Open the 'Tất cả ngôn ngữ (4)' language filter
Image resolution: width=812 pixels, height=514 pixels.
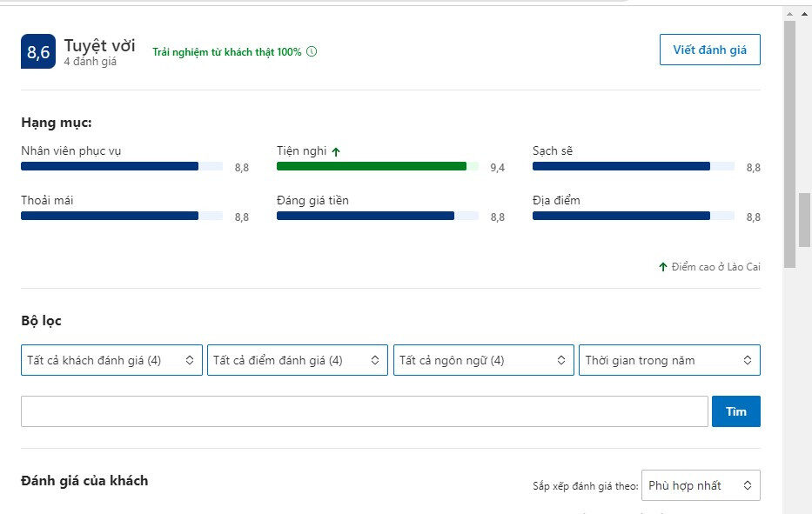pyautogui.click(x=483, y=360)
